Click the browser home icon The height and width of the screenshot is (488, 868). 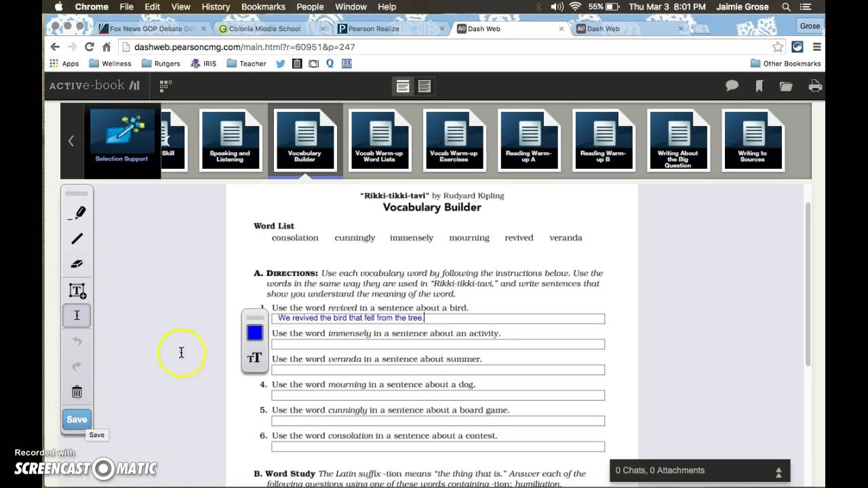[106, 47]
